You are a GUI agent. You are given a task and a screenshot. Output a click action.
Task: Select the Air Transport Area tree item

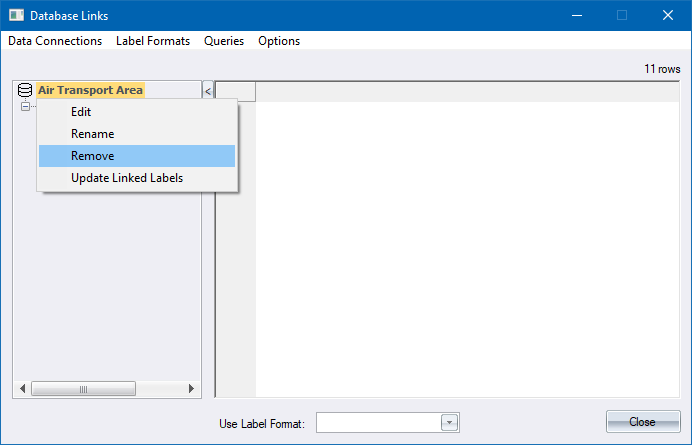(90, 90)
